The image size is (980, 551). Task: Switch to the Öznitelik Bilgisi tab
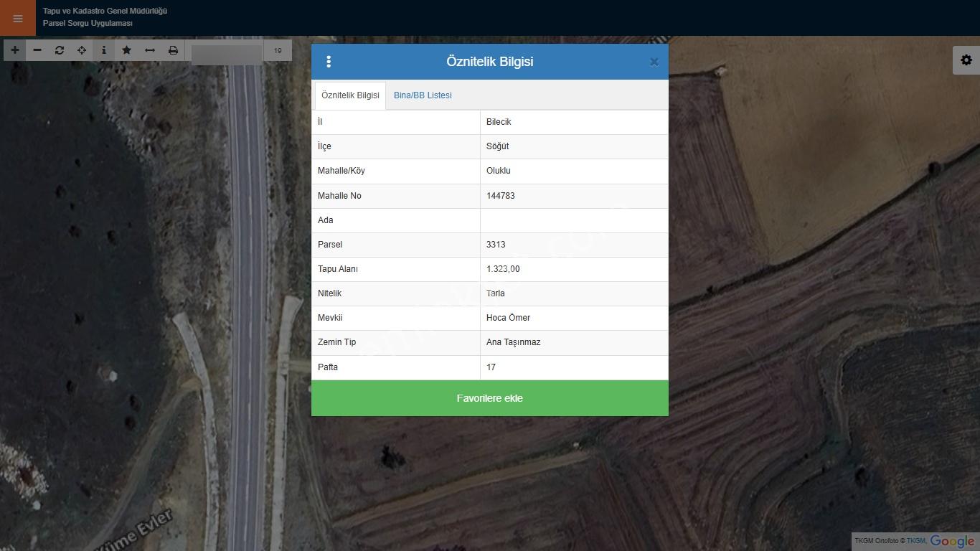pyautogui.click(x=350, y=95)
